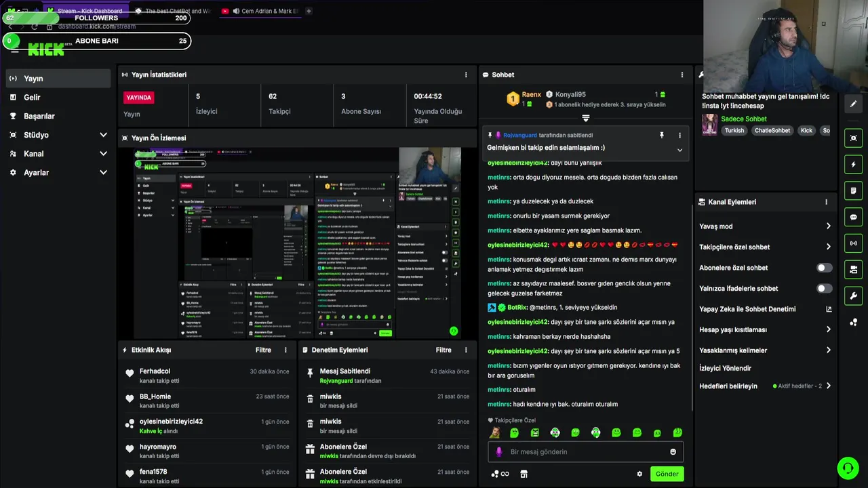Viewport: 868px width, 488px height.
Task: Click Rojvanguard username in pinned message
Action: (x=520, y=136)
